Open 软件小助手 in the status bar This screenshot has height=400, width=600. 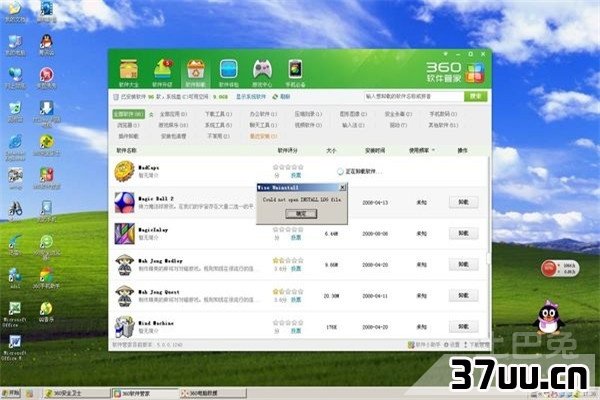point(424,345)
